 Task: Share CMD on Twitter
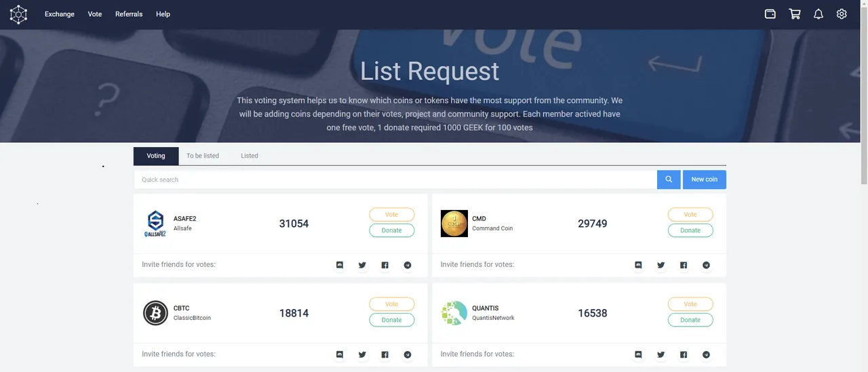(660, 265)
